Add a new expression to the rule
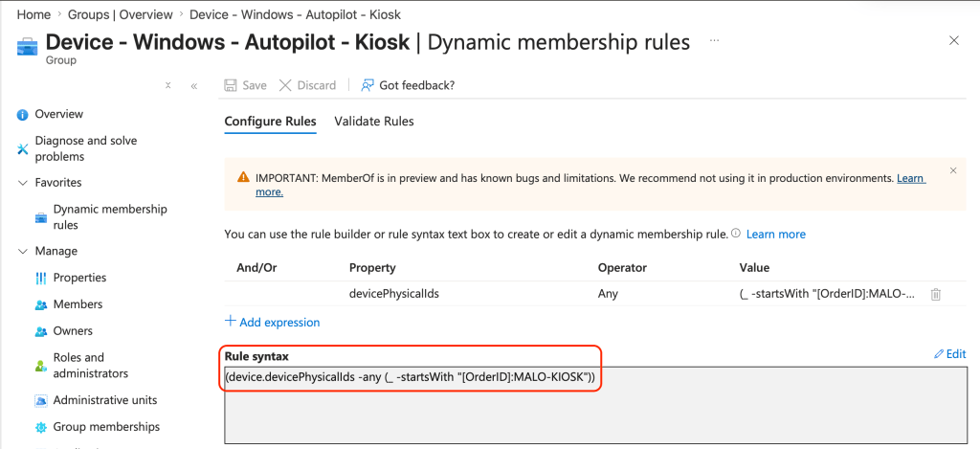980x449 pixels. (x=273, y=323)
